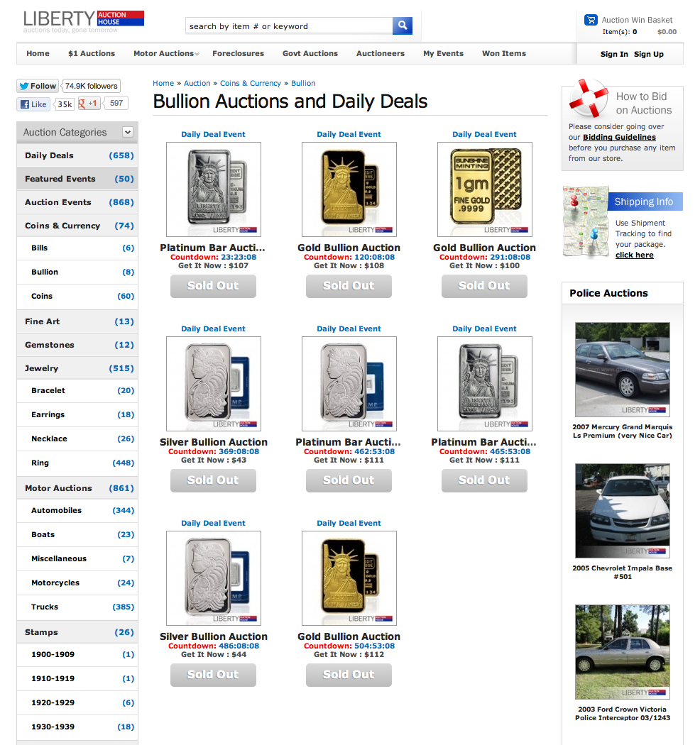Click the Liberty Auction House logo
Image resolution: width=700 pixels, height=745 pixels.
(83, 22)
